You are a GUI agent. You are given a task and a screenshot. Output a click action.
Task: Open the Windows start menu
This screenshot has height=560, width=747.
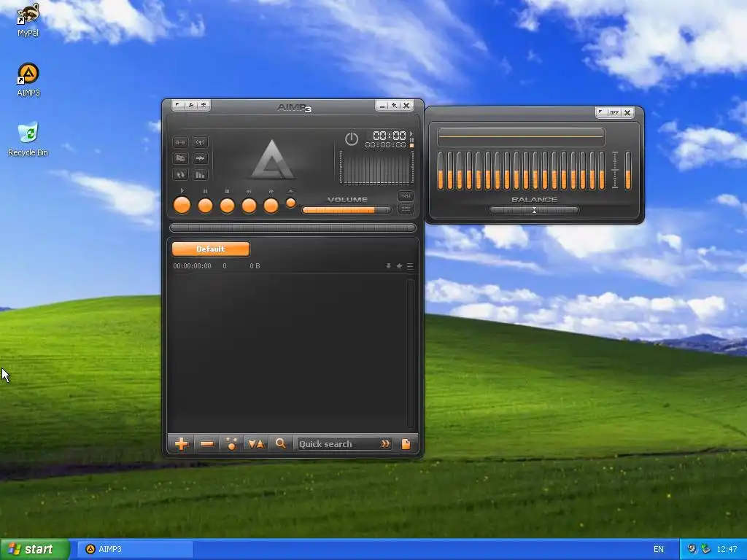click(x=35, y=549)
